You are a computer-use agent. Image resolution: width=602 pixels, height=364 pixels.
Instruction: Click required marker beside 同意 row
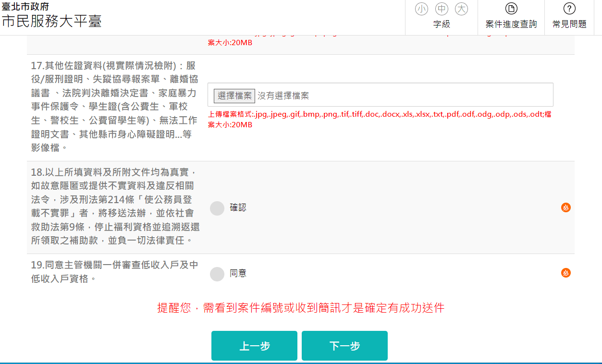(566, 273)
